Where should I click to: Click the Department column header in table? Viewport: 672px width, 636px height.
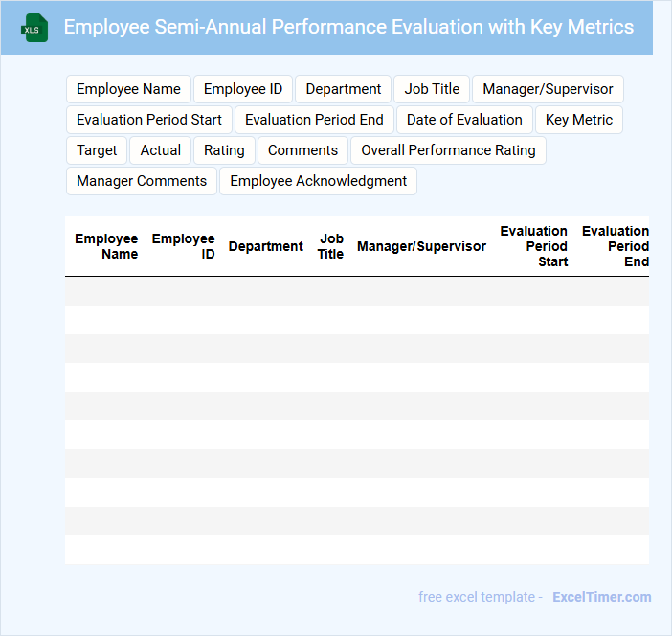(265, 246)
